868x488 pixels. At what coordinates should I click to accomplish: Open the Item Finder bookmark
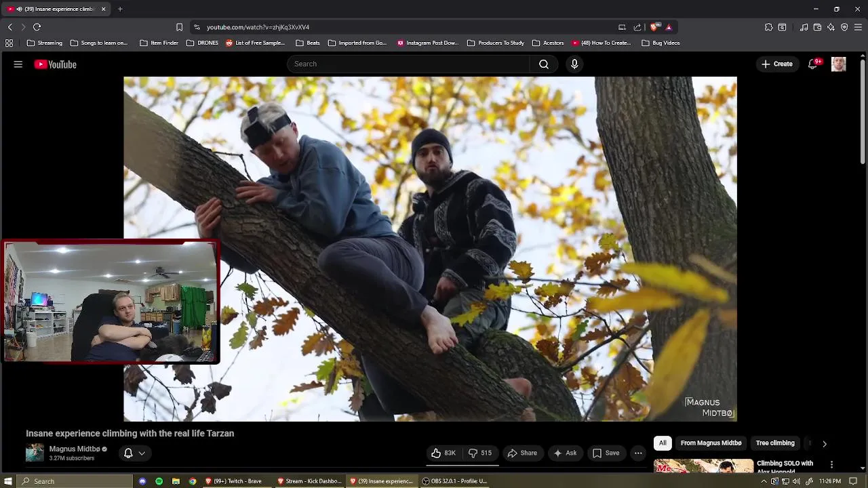tap(159, 43)
